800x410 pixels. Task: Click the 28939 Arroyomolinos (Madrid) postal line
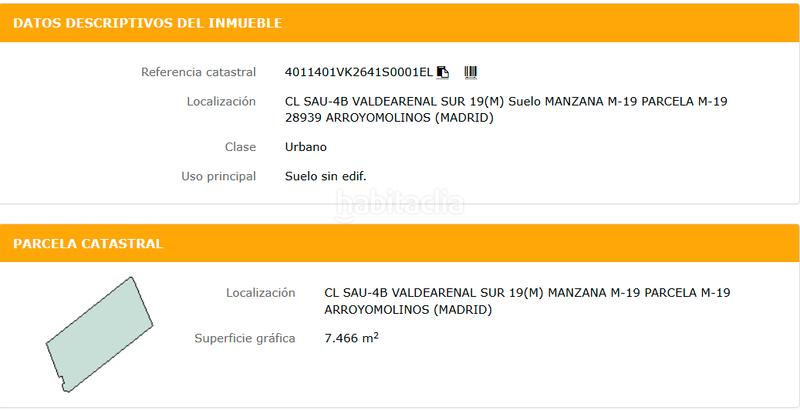pyautogui.click(x=389, y=118)
